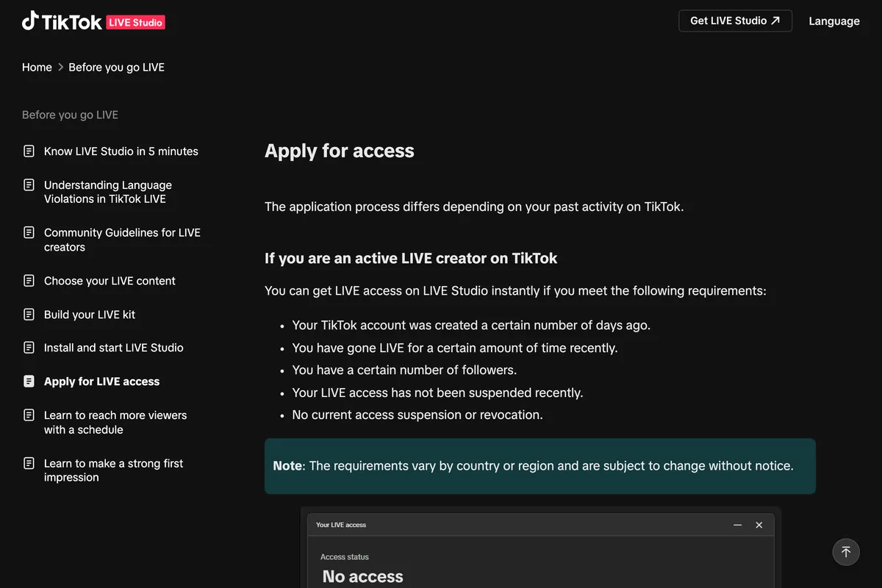Click the Before you go LIVE breadcrumb
882x588 pixels.
pos(116,67)
